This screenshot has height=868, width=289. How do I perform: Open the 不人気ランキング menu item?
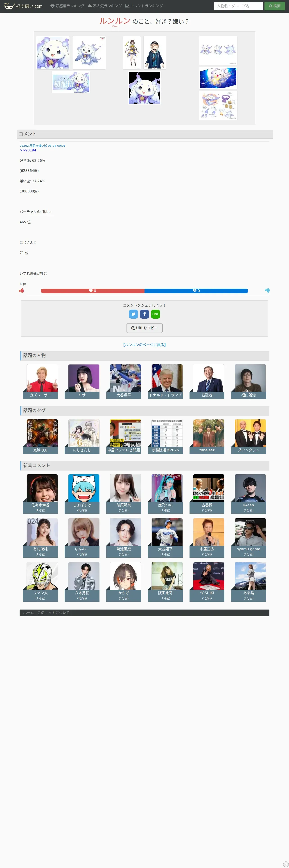click(105, 6)
